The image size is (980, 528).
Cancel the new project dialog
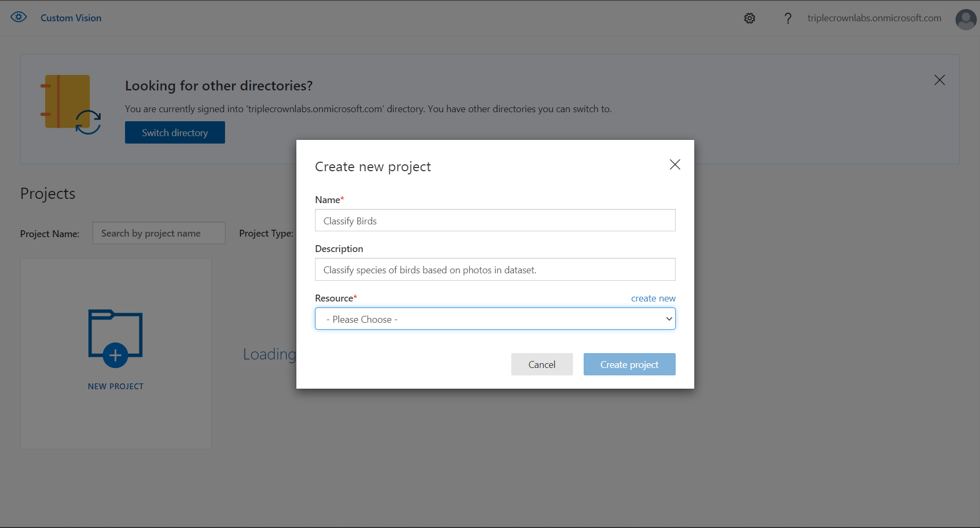[542, 364]
